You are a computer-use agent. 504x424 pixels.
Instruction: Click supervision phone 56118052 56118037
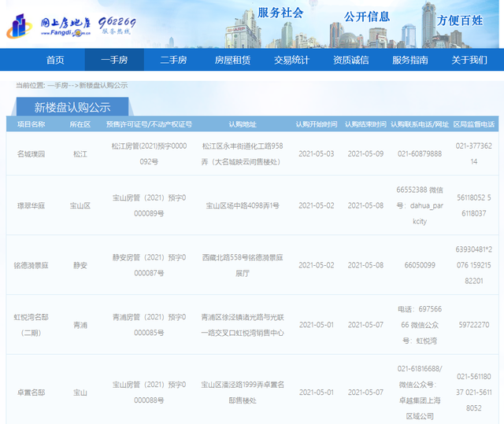coord(474,205)
